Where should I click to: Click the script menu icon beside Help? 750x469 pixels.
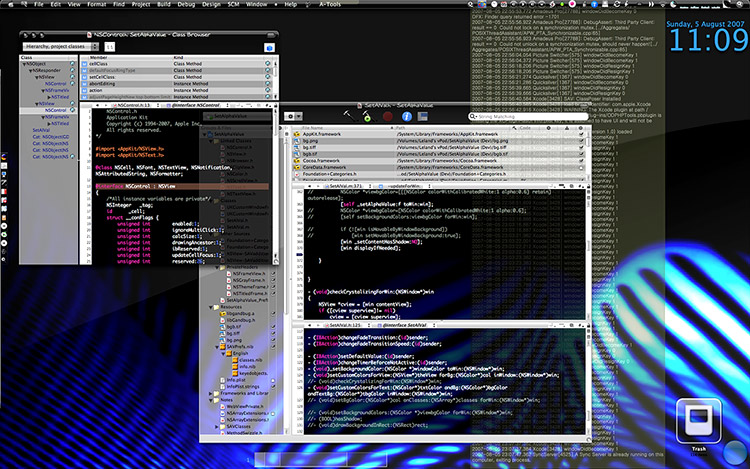point(307,4)
